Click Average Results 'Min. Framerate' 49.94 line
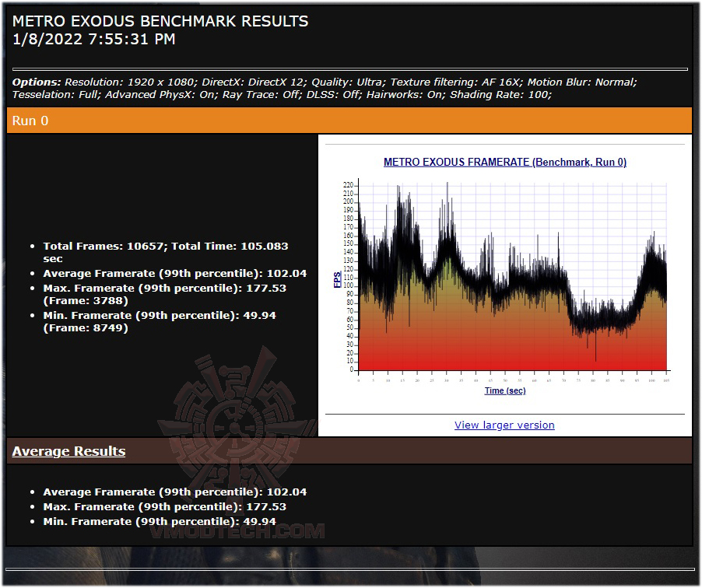Image resolution: width=702 pixels, height=588 pixels. point(160,521)
